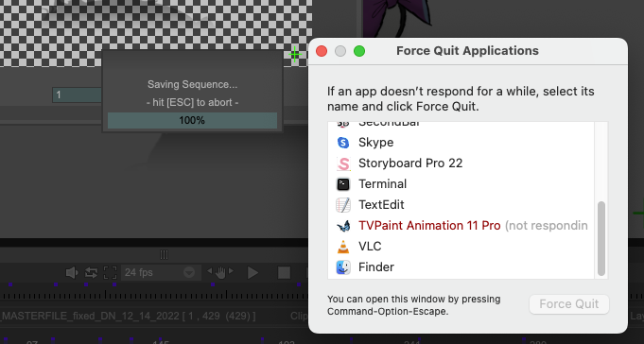The height and width of the screenshot is (344, 644).
Task: Click the Force Quit button
Action: click(x=569, y=304)
